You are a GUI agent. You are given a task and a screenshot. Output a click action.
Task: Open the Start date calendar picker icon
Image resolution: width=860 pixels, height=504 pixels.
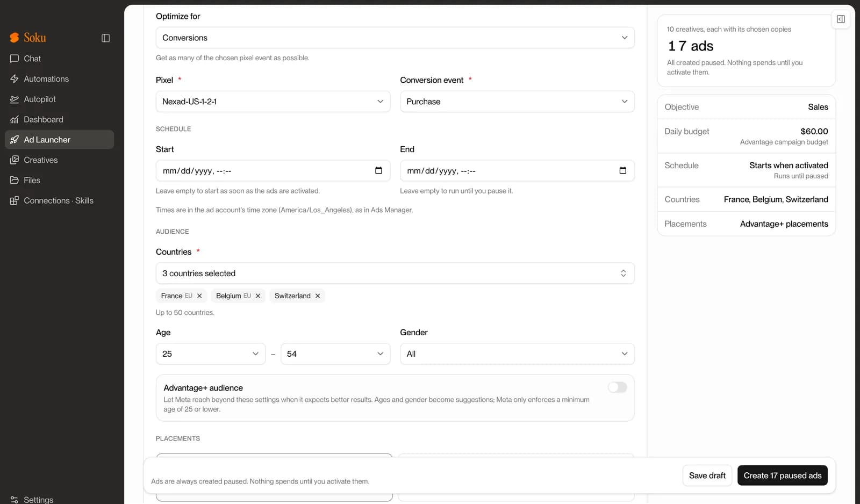378,171
